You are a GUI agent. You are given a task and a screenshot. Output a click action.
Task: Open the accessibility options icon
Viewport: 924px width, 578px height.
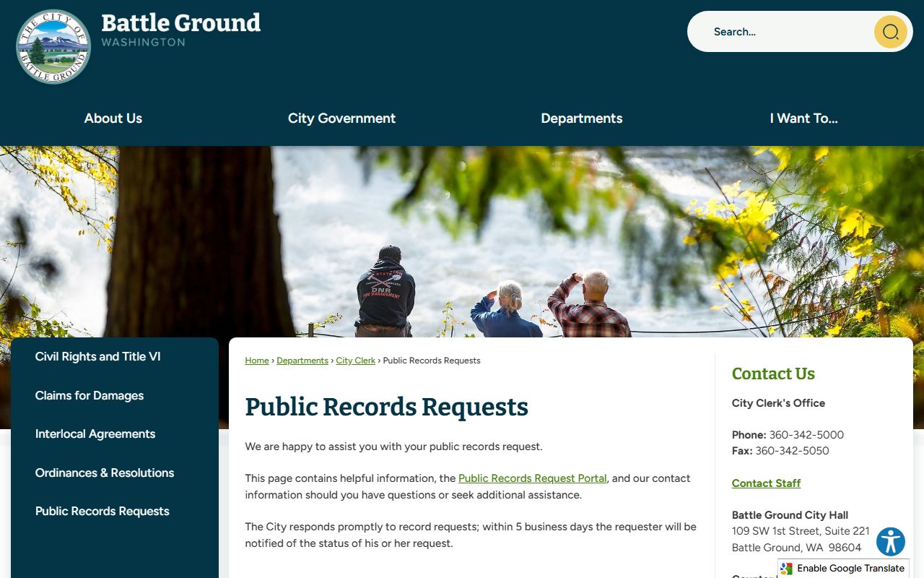click(891, 542)
